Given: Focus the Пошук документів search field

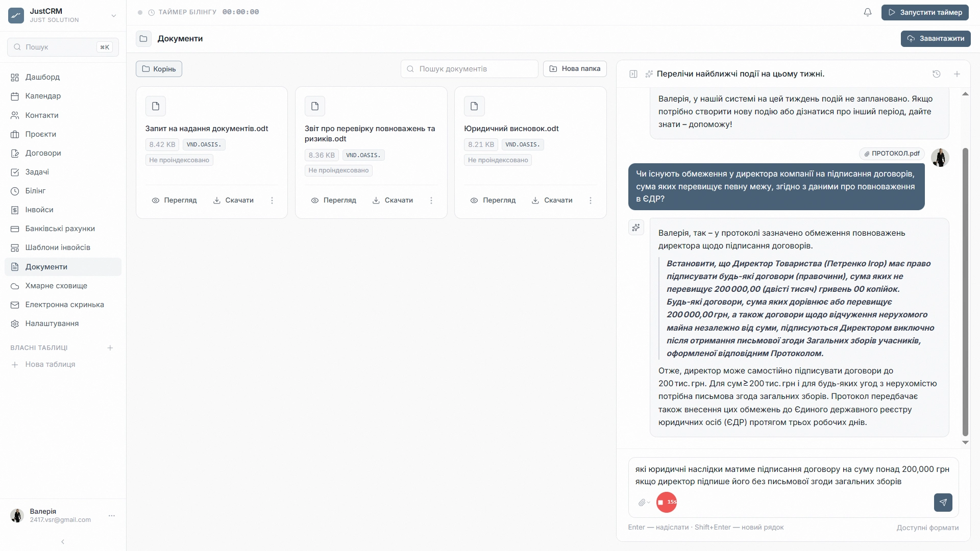Looking at the screenshot, I should point(470,69).
